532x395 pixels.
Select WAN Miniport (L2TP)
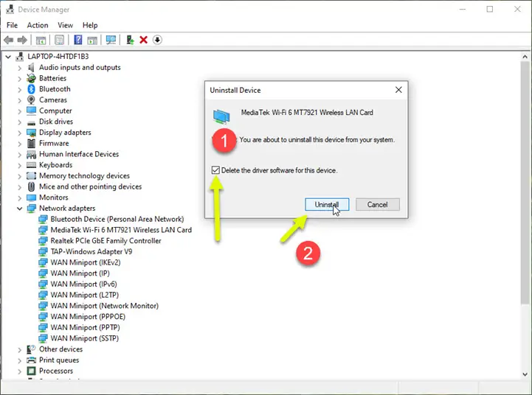tap(85, 295)
